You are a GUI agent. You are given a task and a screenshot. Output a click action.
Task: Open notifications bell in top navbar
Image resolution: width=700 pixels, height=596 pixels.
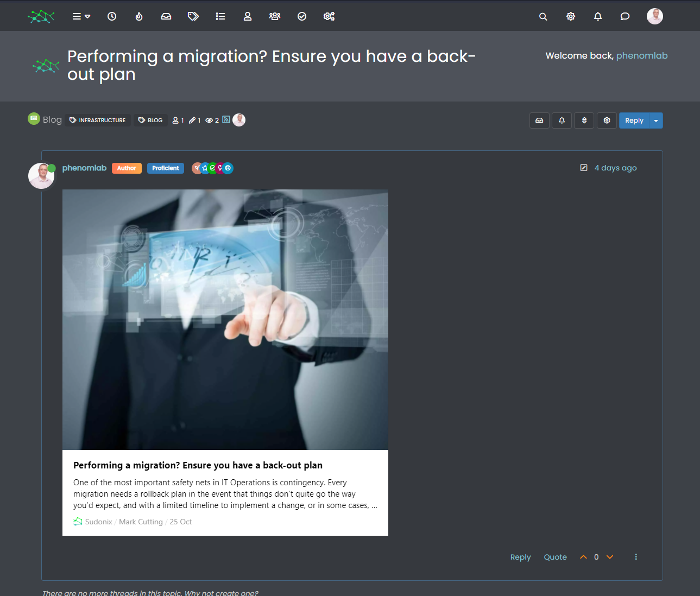pos(598,16)
